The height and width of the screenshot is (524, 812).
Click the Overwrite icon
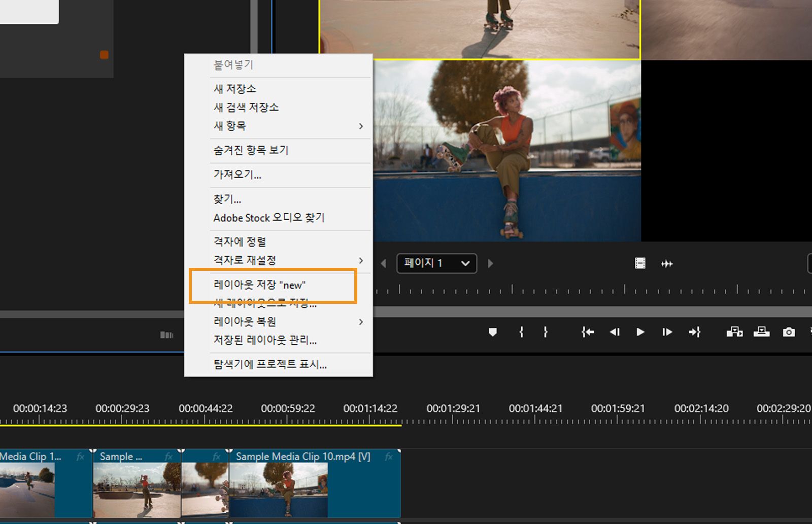(761, 332)
